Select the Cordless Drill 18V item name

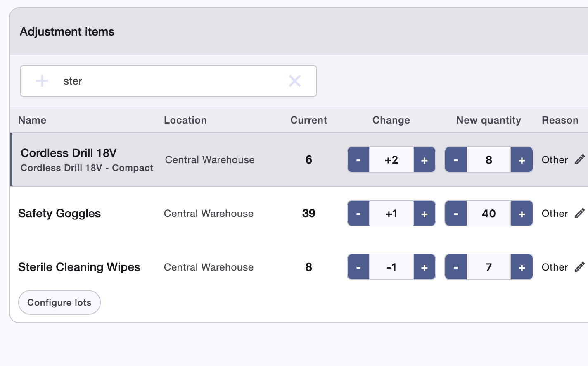pos(69,153)
